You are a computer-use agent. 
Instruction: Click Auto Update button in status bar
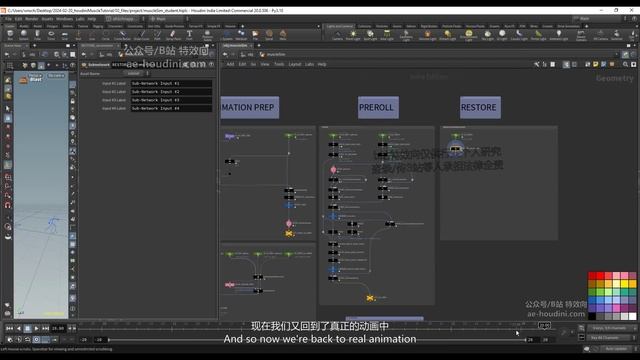[616, 349]
